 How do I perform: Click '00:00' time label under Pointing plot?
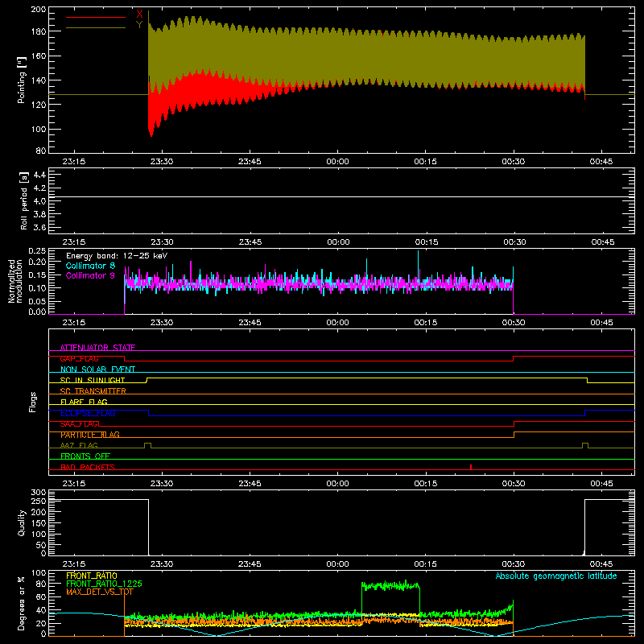(337, 162)
